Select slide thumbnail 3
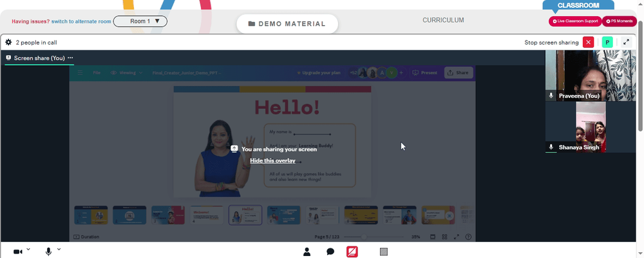644x258 pixels. (168, 215)
